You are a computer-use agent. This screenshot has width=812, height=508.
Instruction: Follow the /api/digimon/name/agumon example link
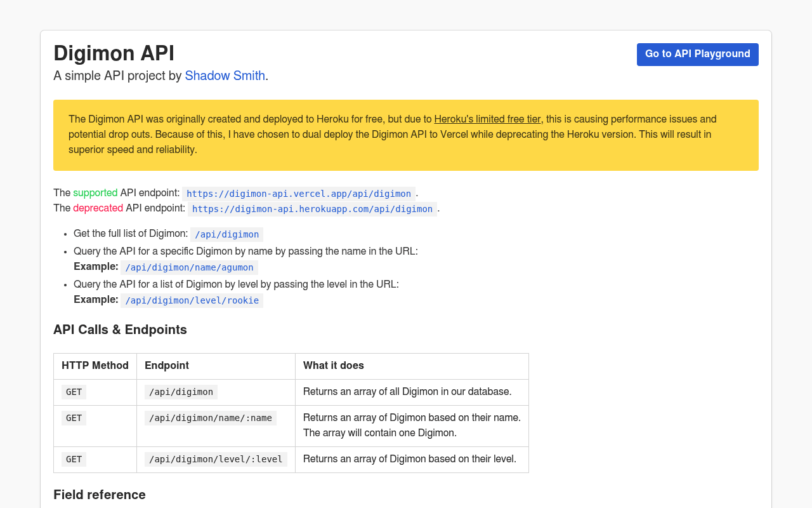pyautogui.click(x=189, y=267)
